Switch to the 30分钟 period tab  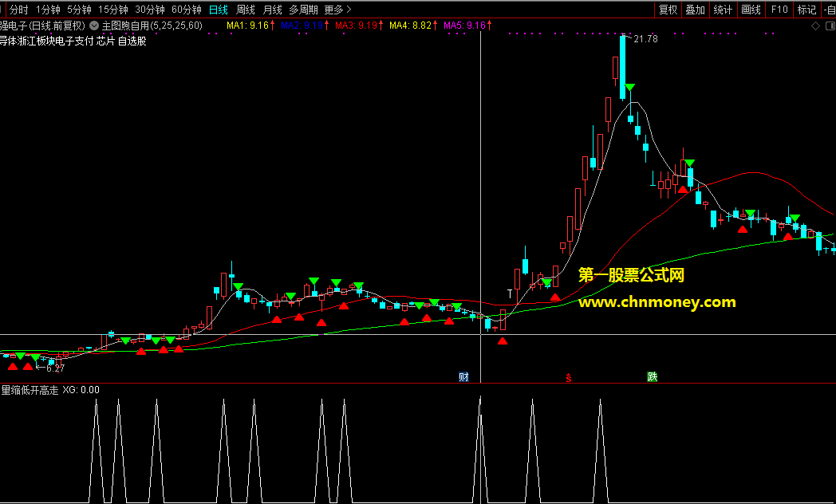pyautogui.click(x=150, y=10)
